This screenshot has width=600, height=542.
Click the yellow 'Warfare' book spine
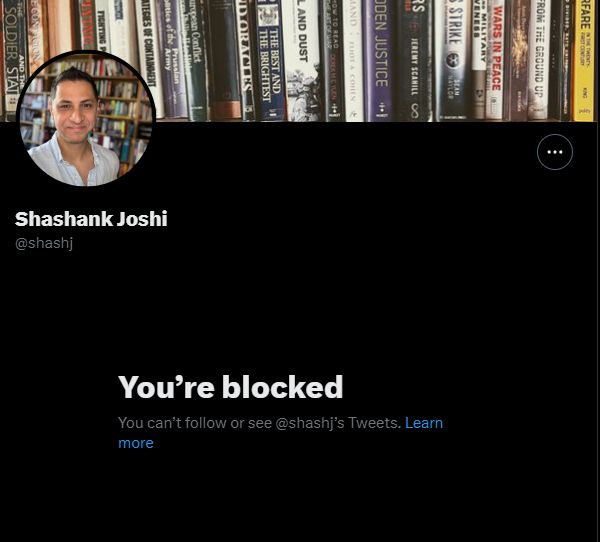(584, 60)
